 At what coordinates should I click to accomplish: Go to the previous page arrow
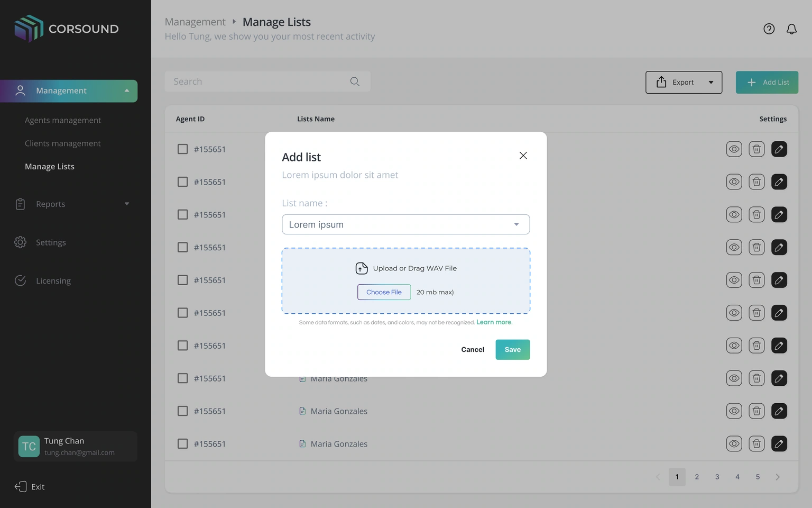pos(658,477)
